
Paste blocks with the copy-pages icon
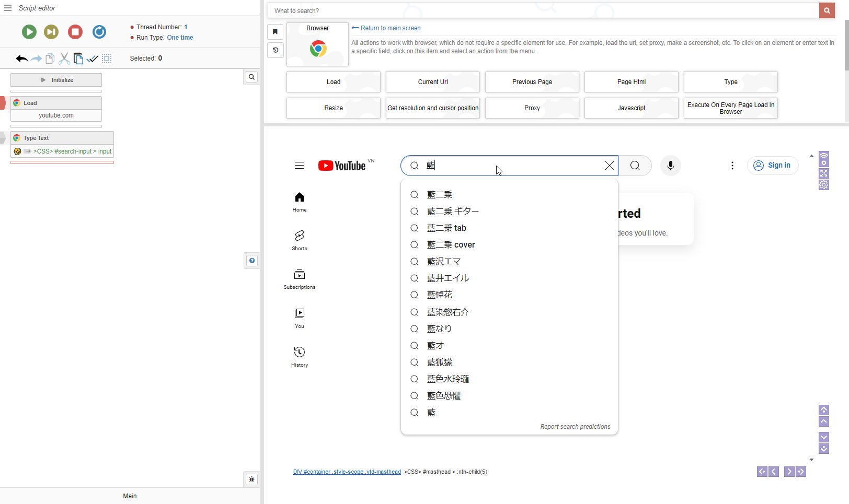[x=78, y=58]
